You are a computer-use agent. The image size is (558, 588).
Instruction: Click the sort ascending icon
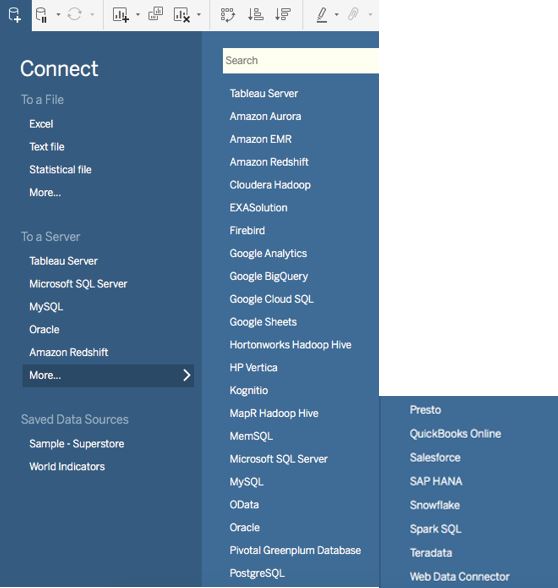(x=256, y=14)
